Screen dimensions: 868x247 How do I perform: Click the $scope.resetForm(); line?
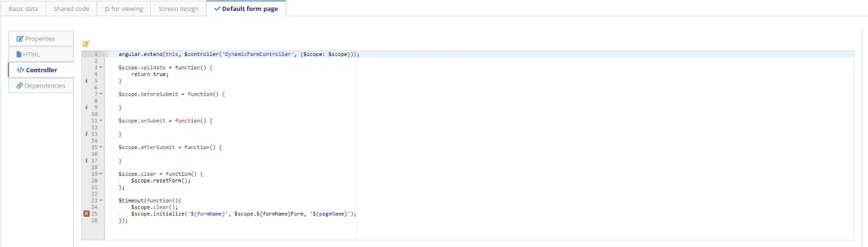click(x=161, y=181)
